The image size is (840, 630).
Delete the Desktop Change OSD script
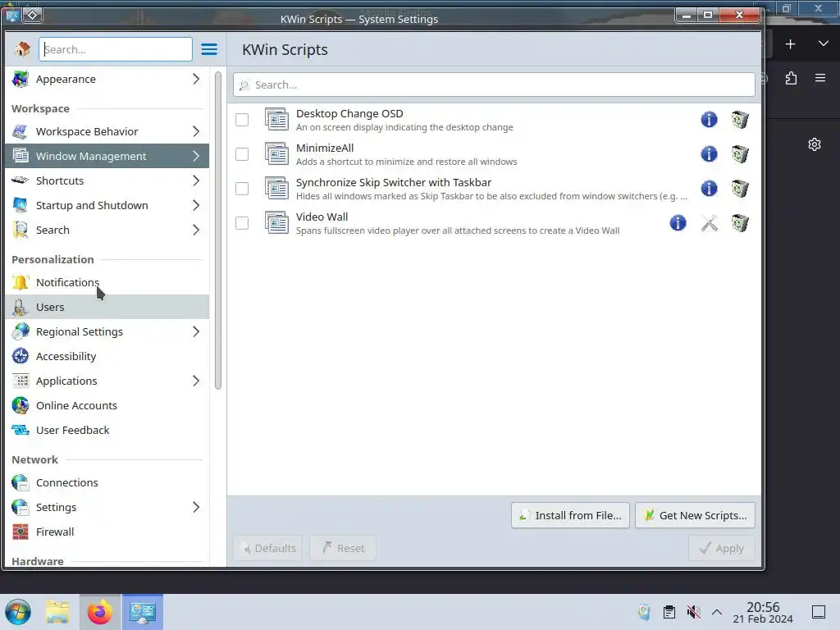click(x=740, y=120)
